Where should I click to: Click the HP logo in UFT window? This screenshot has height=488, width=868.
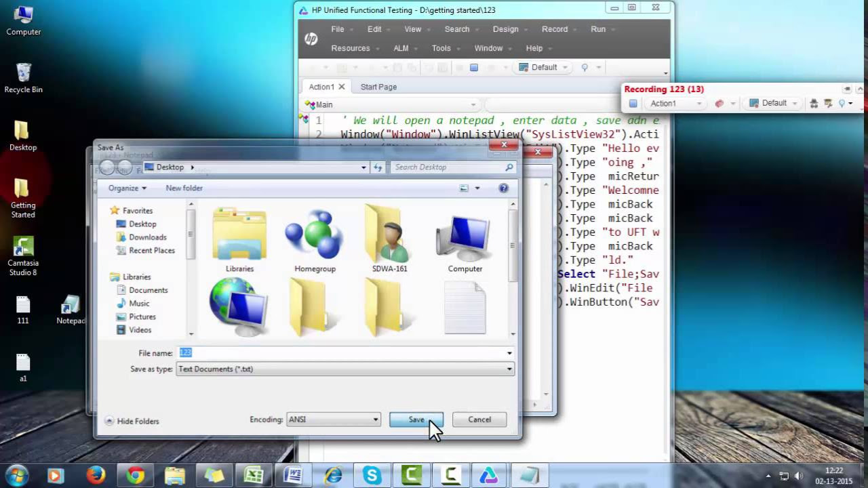311,39
